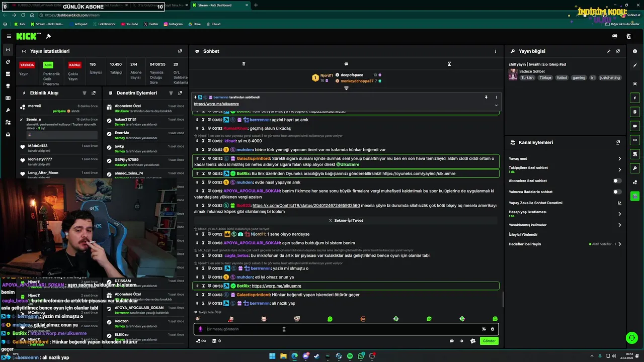Filter the Denetim Eylemleri list
Image resolution: width=644 pixels, height=362 pixels.
coord(171,93)
